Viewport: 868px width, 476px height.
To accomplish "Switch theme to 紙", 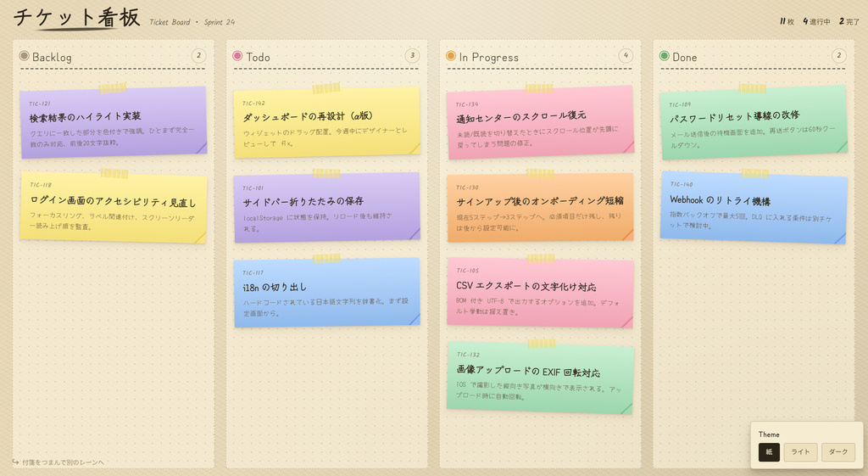I will (769, 452).
